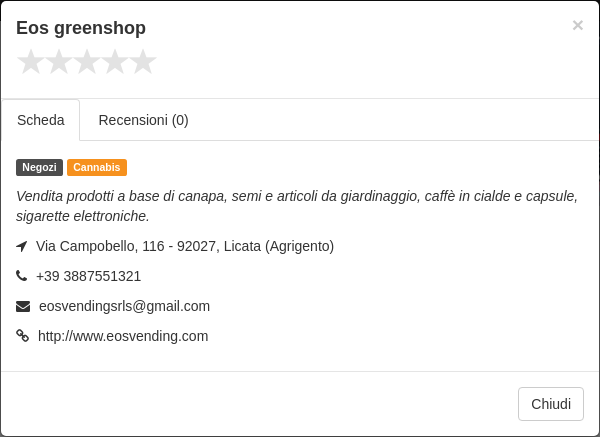Click the Eos greenshop title
Screen dimensions: 600x437
coord(81,28)
